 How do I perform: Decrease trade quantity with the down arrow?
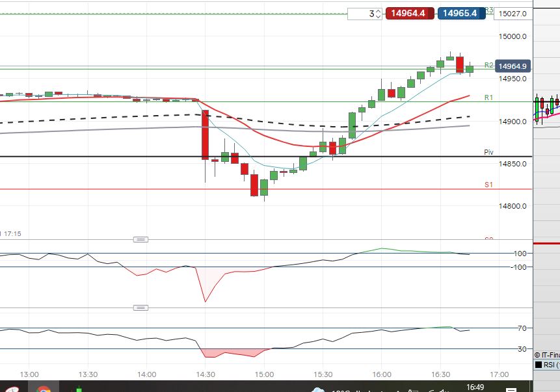(x=379, y=16)
